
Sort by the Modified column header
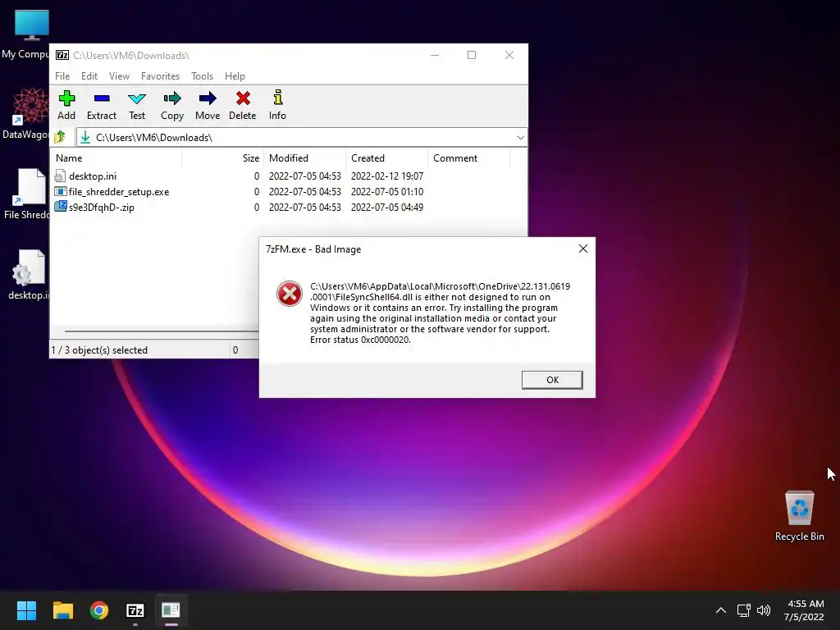[x=305, y=158]
